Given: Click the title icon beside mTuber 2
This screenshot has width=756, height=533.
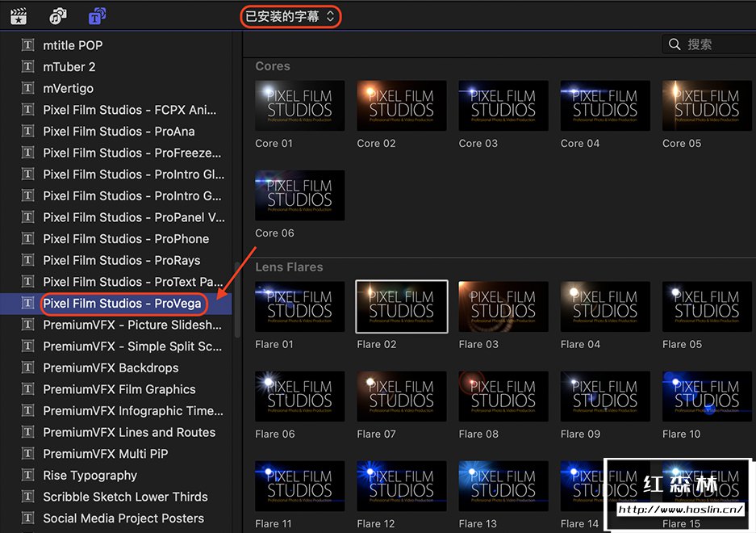Looking at the screenshot, I should coord(28,66).
